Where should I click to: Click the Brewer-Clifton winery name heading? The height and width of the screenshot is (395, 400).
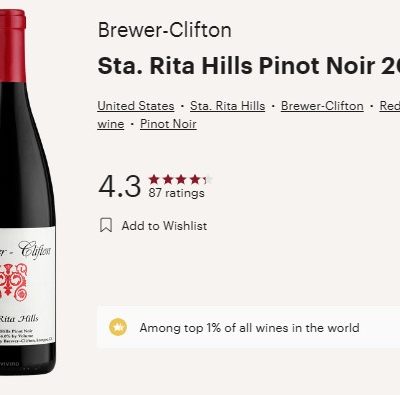[165, 30]
